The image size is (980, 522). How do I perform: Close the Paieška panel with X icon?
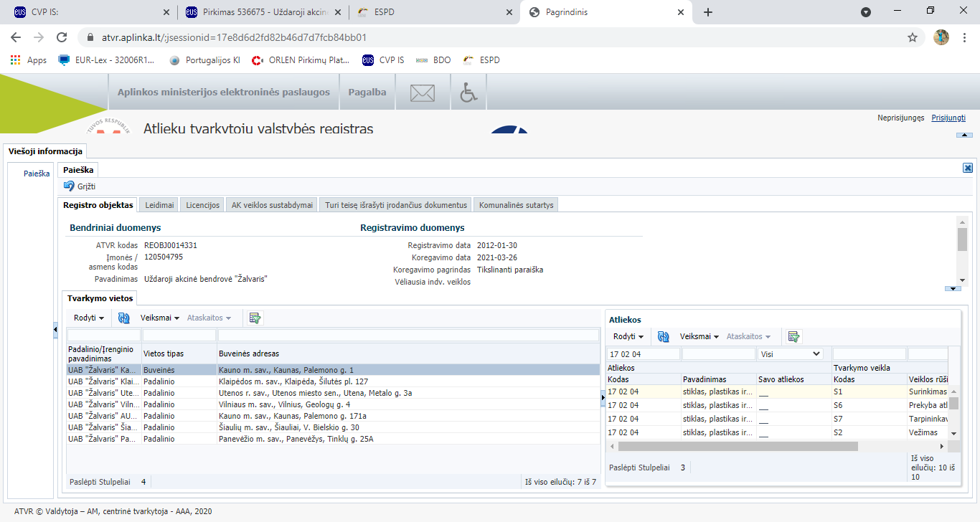pos(967,168)
